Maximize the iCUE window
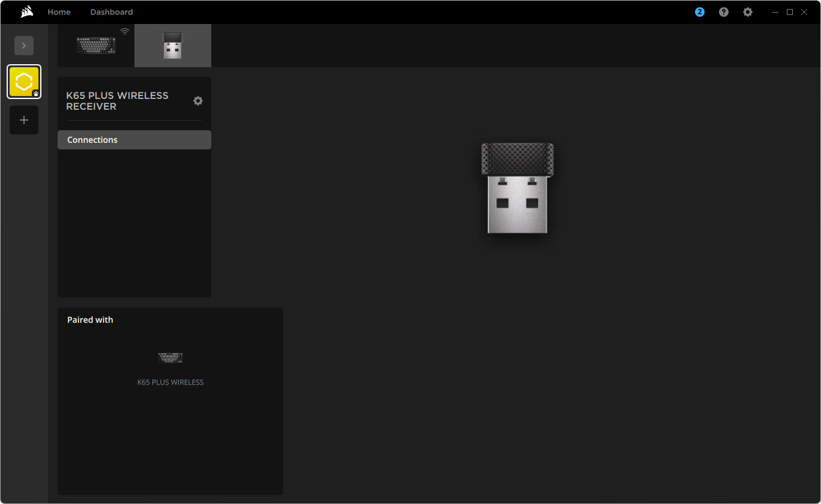821x504 pixels. point(790,12)
